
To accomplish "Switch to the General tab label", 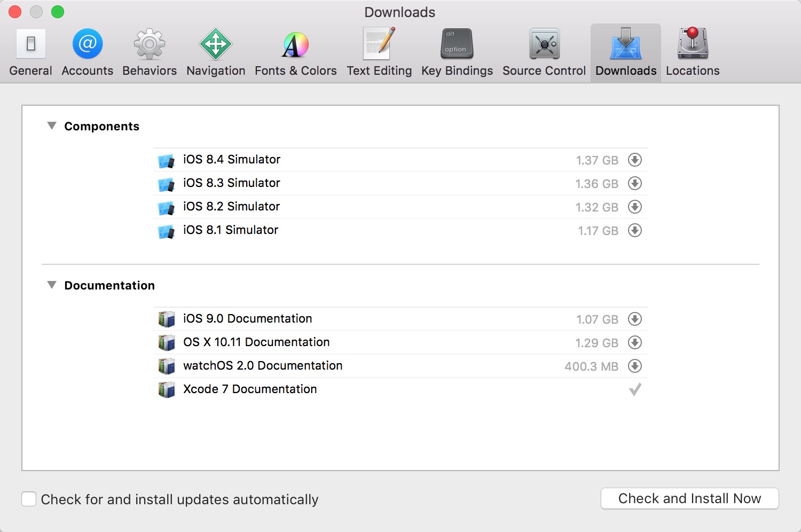I will [31, 71].
